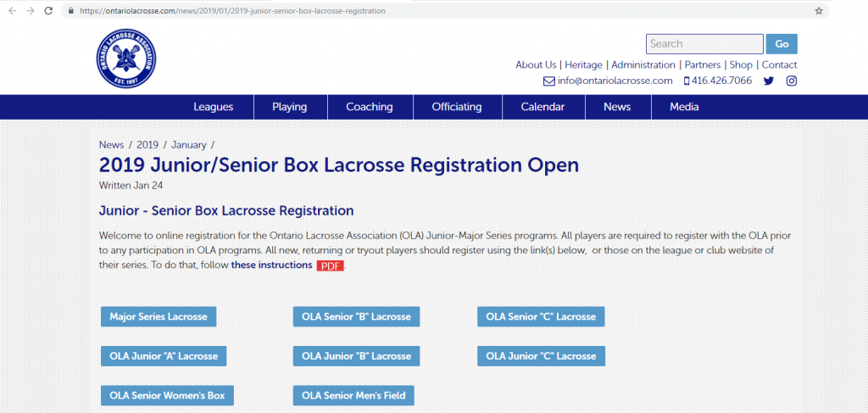868x413 pixels.
Task: Register for Major Series Lacrosse
Action: pyautogui.click(x=159, y=316)
